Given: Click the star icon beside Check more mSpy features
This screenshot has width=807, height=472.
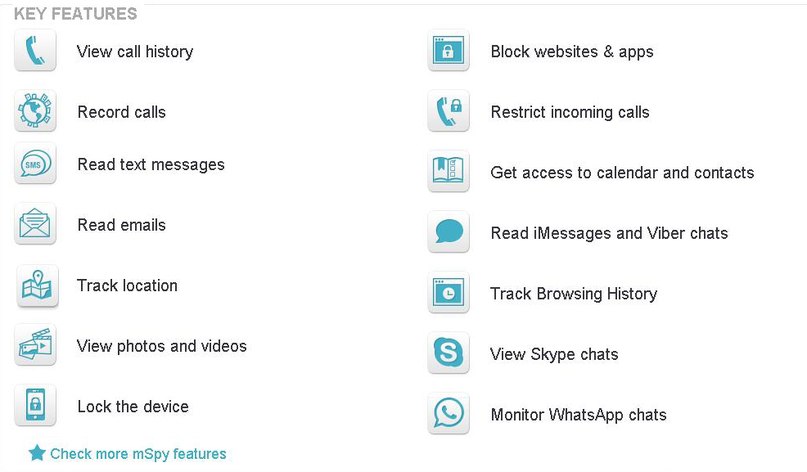Looking at the screenshot, I should click(x=37, y=453).
